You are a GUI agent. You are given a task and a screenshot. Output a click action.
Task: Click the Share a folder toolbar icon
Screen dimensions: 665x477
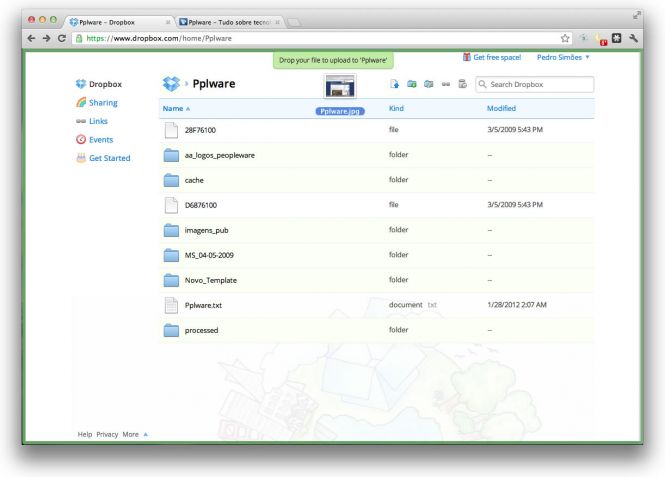pyautogui.click(x=429, y=84)
